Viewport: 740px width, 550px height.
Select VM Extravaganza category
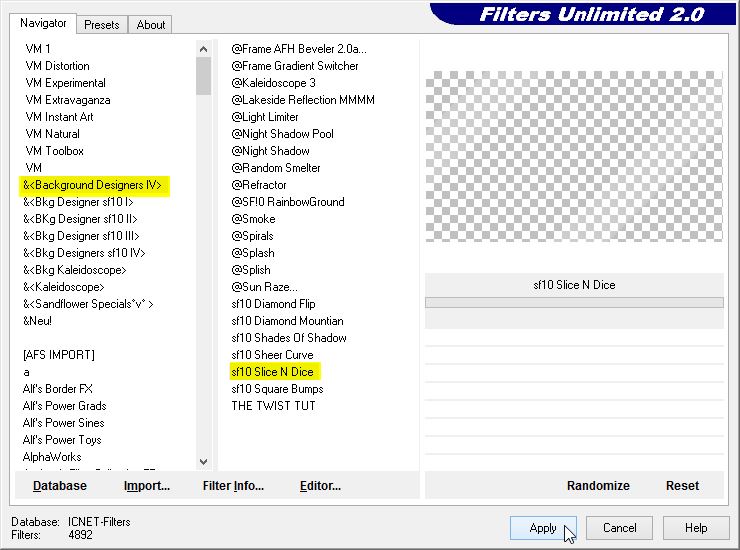[x=67, y=100]
